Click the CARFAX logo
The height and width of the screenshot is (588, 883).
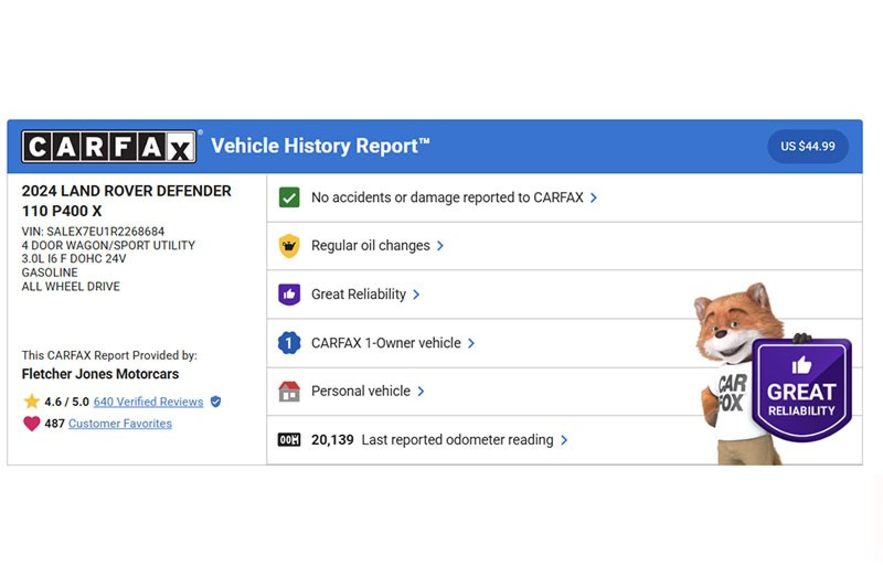[x=109, y=147]
